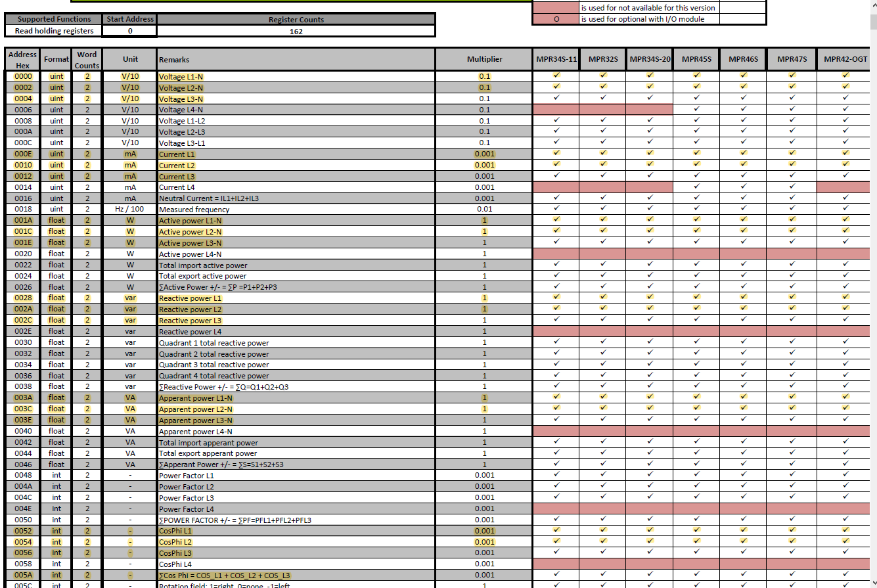Click the 0.01 multiplier cell
Image resolution: width=877 pixels, height=588 pixels.
pyautogui.click(x=485, y=210)
